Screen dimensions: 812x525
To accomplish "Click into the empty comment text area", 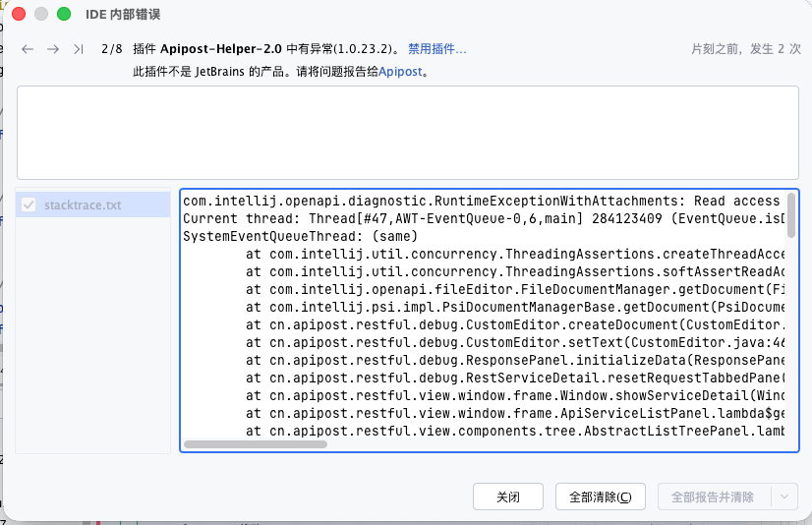I will (408, 133).
